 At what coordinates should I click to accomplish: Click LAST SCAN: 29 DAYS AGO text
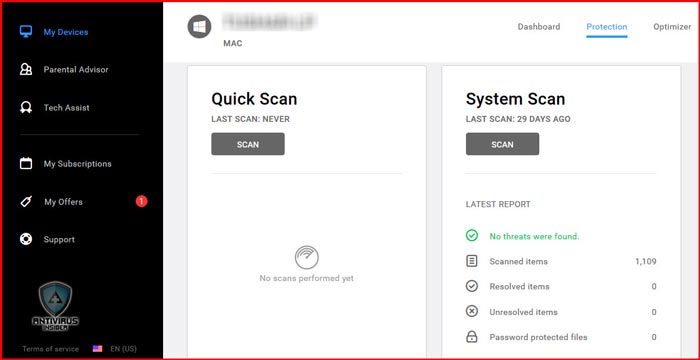point(518,119)
